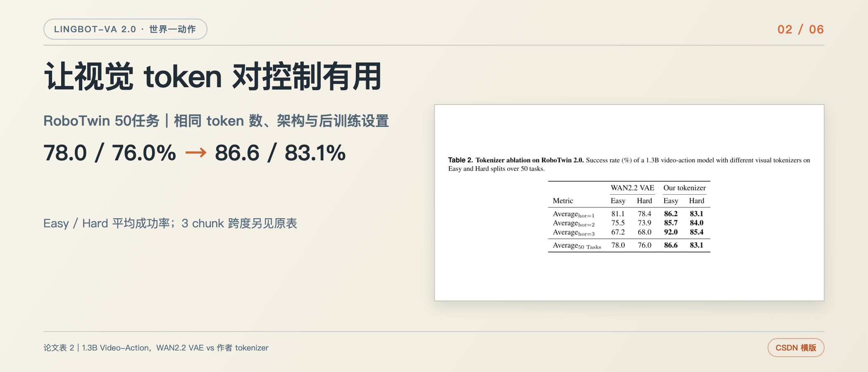Screen dimensions: 868x372
Task: Click the value 81.1 in the table
Action: tap(618, 214)
